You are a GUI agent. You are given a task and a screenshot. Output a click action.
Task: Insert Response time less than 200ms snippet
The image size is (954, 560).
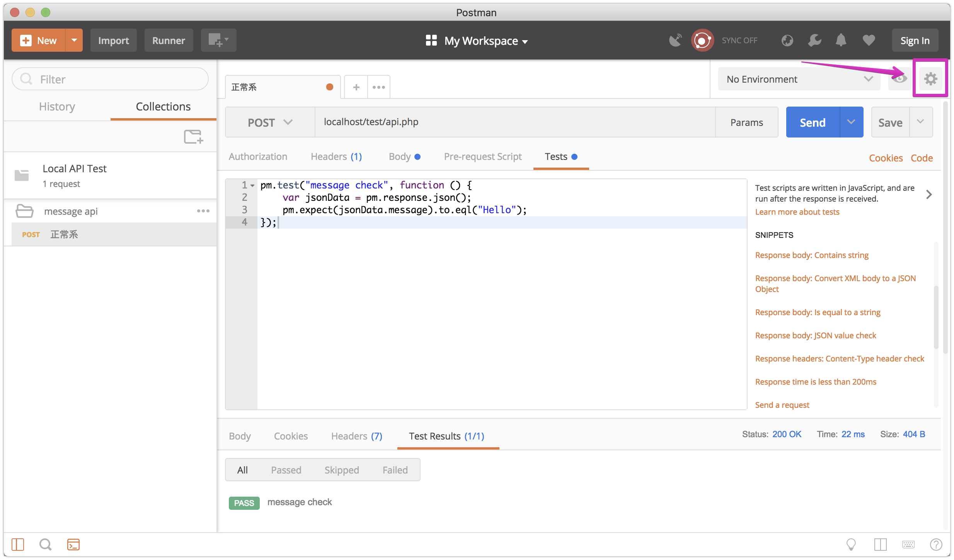click(x=816, y=382)
